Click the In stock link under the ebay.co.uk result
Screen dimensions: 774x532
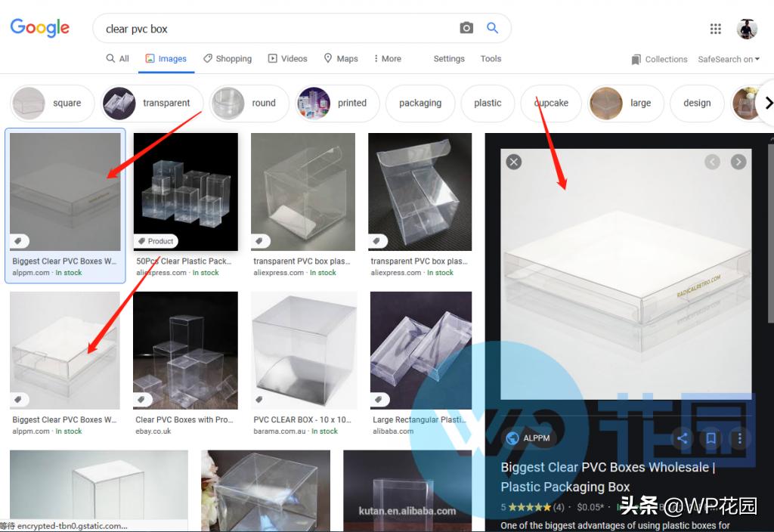click(68, 431)
